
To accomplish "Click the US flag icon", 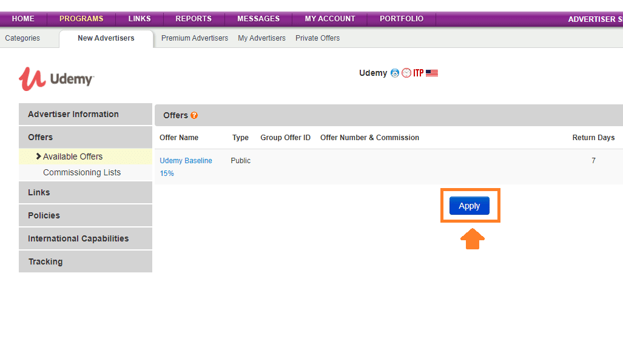I will coord(432,73).
